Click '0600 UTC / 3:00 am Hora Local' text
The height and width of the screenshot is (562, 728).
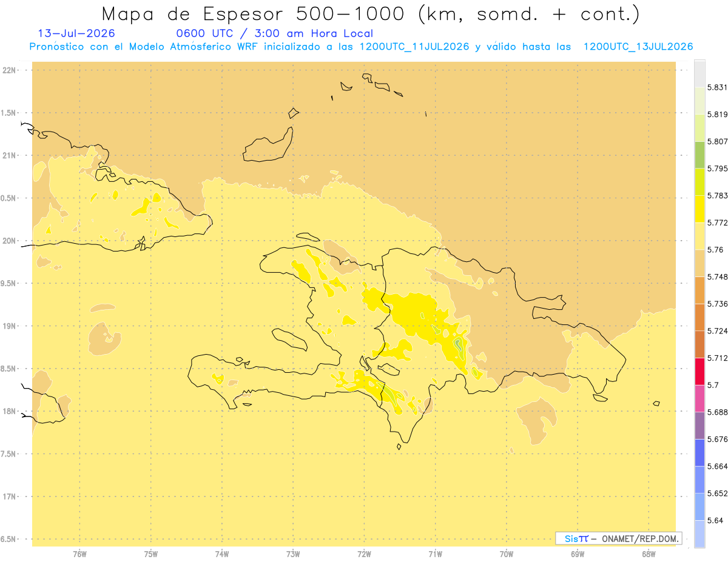274,33
